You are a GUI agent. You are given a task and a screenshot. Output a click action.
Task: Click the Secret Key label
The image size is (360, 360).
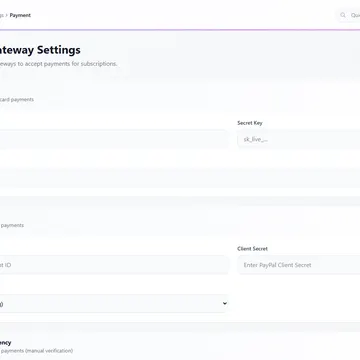pyautogui.click(x=250, y=123)
